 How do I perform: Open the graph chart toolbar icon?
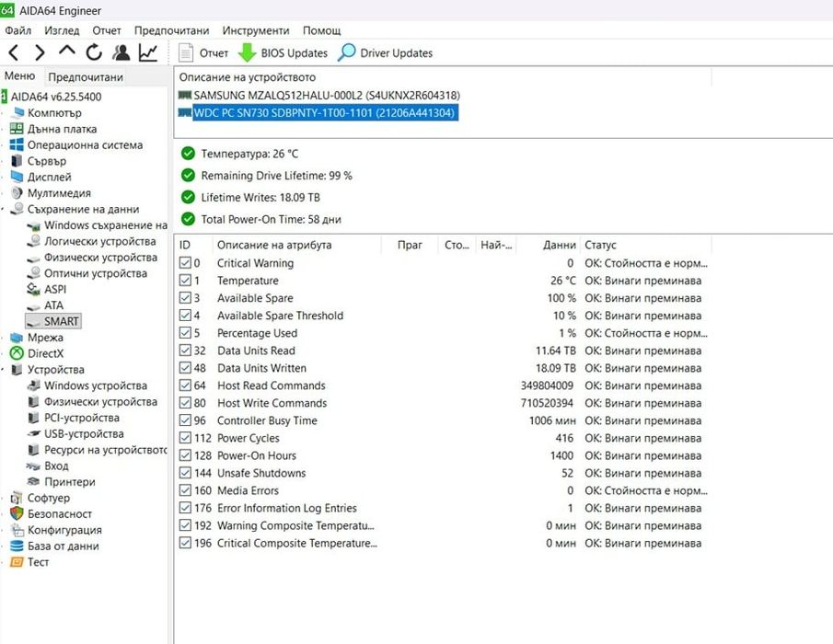[148, 52]
